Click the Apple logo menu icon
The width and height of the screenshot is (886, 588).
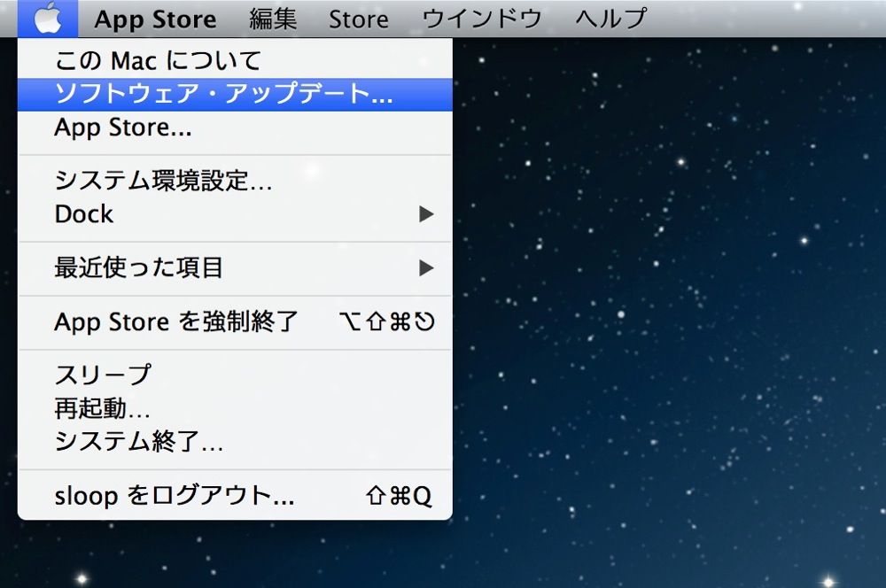pos(48,19)
